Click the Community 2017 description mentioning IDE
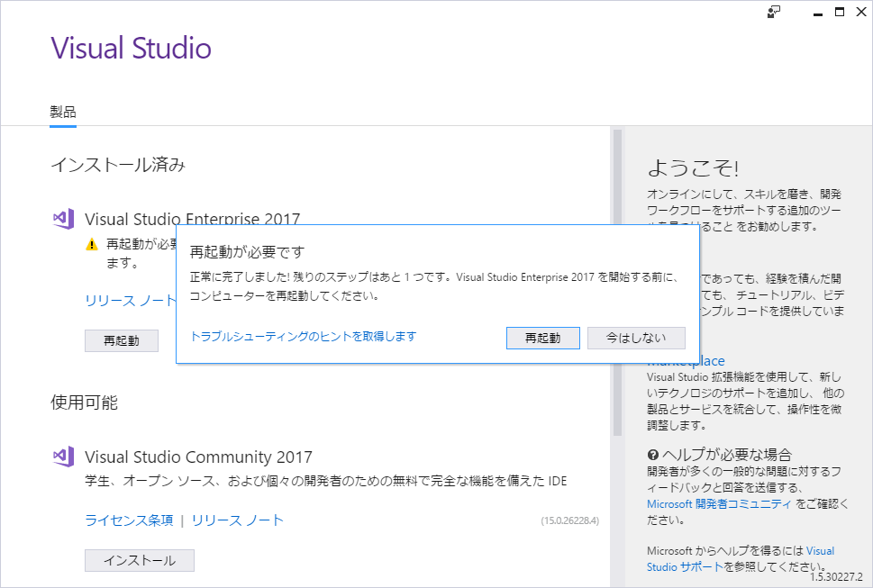 [x=326, y=481]
